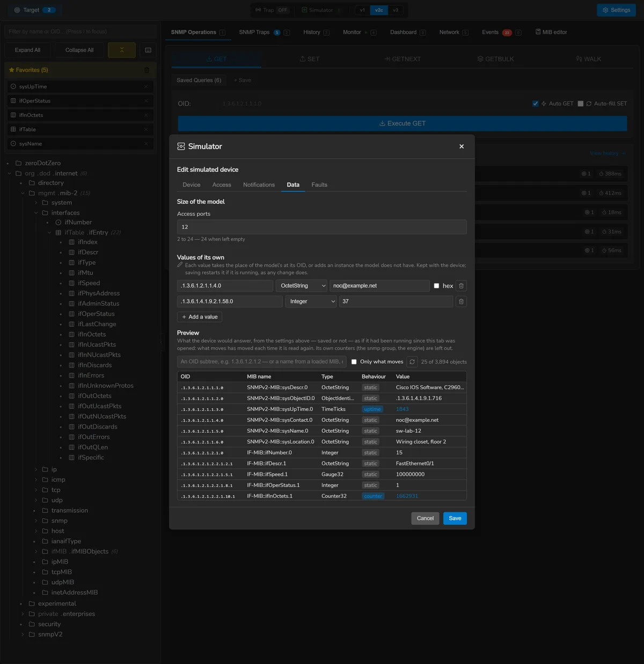644x664 pixels.
Task: Enable Only what moves checkbox
Action: (354, 362)
